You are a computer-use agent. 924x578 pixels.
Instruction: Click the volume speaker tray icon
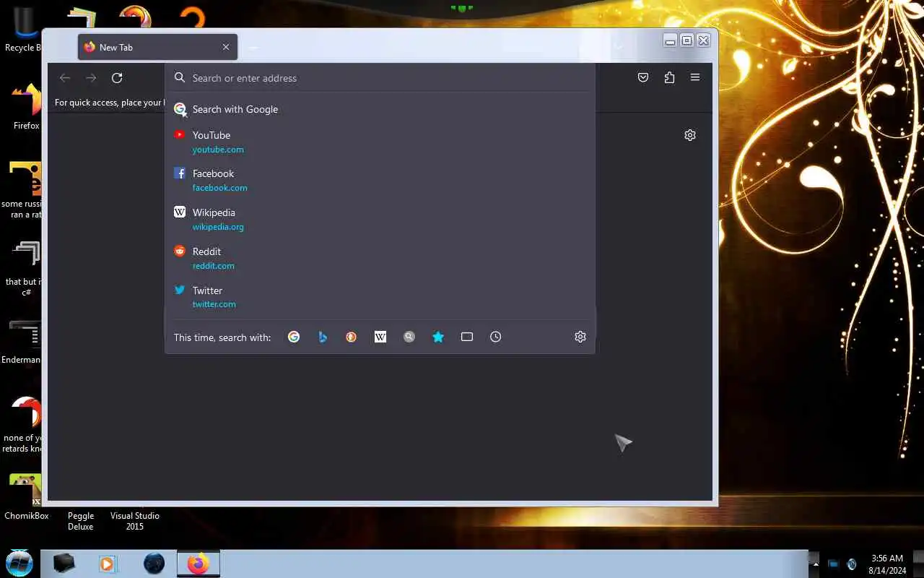852,564
